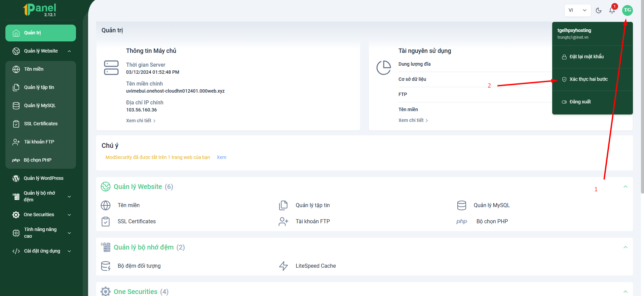Click the One Securities heading gear icon
644x296 pixels.
point(106,292)
